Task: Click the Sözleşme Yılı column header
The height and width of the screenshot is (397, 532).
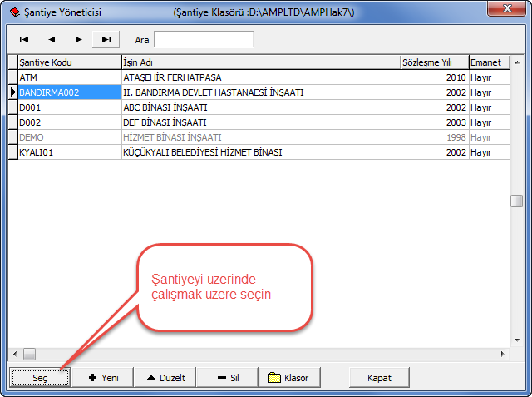Action: click(433, 62)
